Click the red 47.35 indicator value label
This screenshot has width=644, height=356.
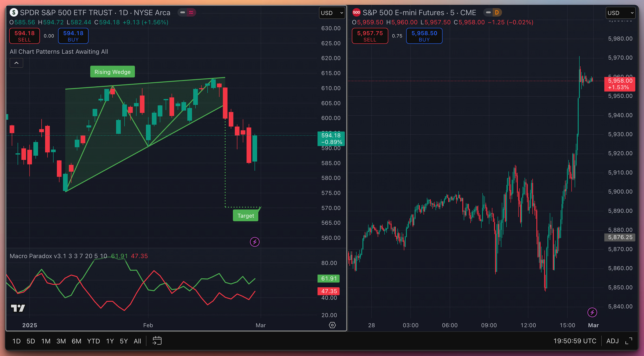pyautogui.click(x=329, y=291)
